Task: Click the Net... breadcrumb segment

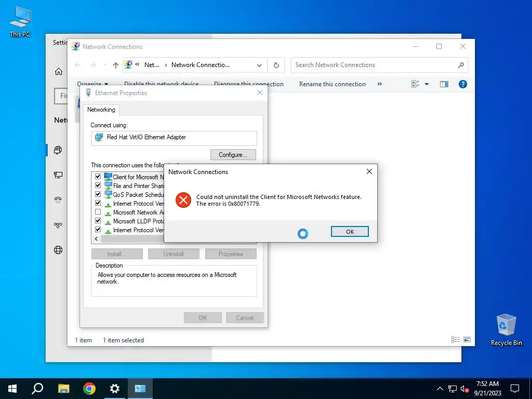Action: coord(151,65)
